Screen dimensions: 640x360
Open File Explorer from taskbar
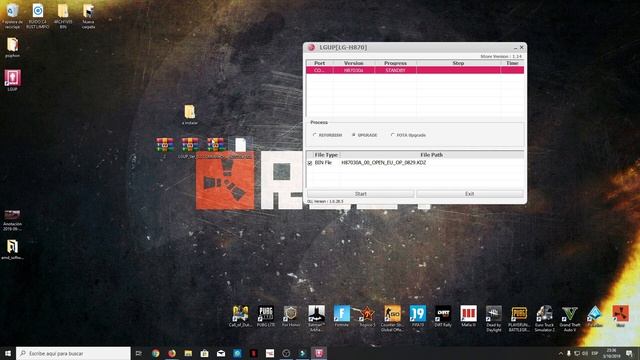pyautogui.click(x=188, y=353)
